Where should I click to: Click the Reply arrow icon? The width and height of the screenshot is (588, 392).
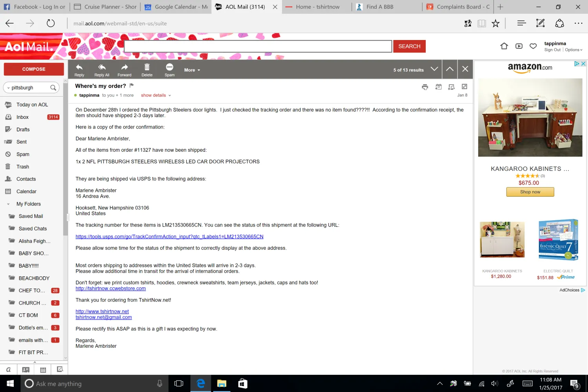pos(79,67)
